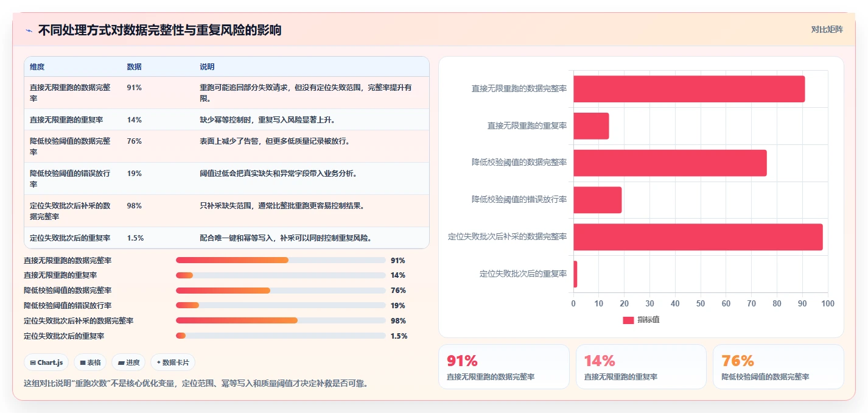The image size is (868, 413).
Task: Click the 1.5% value beside the progress list
Action: click(x=399, y=336)
